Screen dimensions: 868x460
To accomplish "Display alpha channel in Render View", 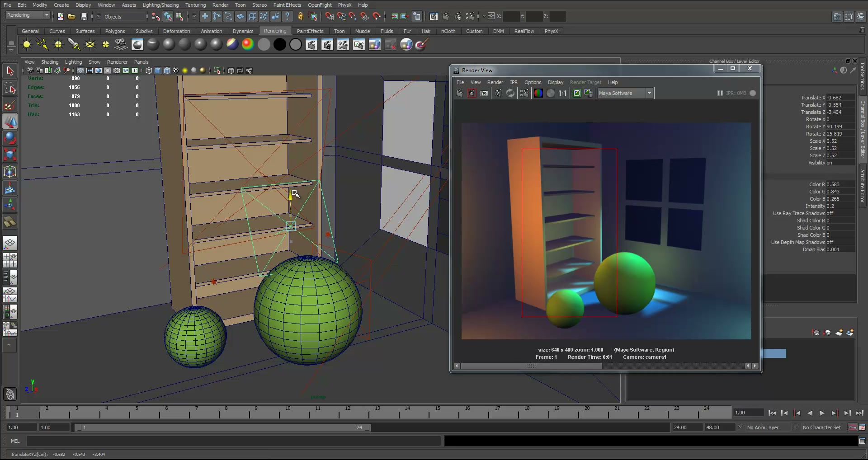I will pos(550,93).
